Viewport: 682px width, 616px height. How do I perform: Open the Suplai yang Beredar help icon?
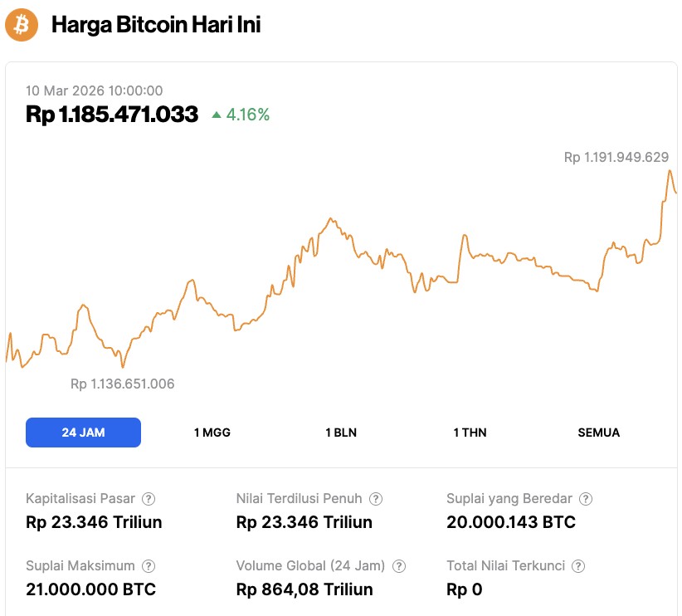point(585,499)
